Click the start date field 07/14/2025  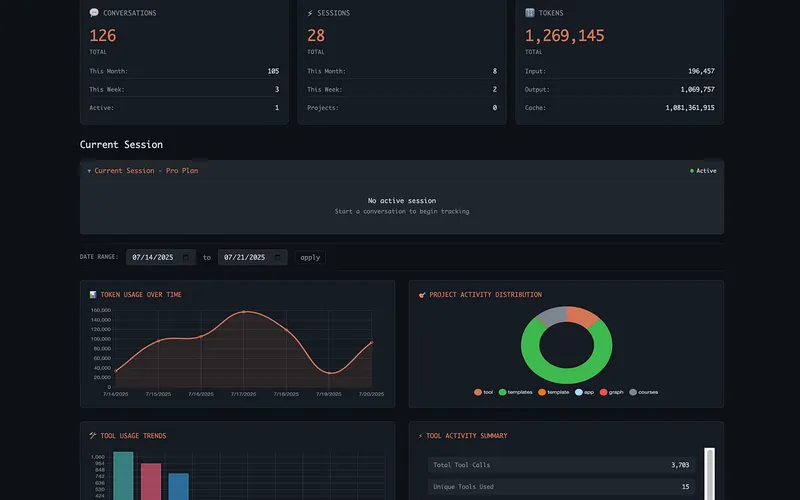152,257
